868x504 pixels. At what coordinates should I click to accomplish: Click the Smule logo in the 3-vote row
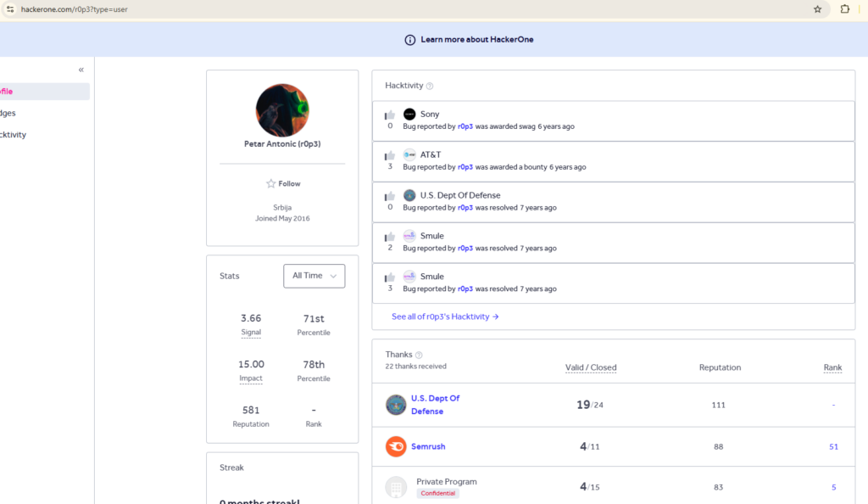pyautogui.click(x=409, y=277)
